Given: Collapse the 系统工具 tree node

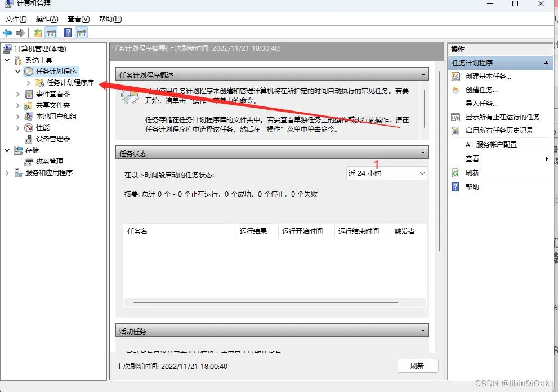Looking at the screenshot, I should pyautogui.click(x=7, y=60).
